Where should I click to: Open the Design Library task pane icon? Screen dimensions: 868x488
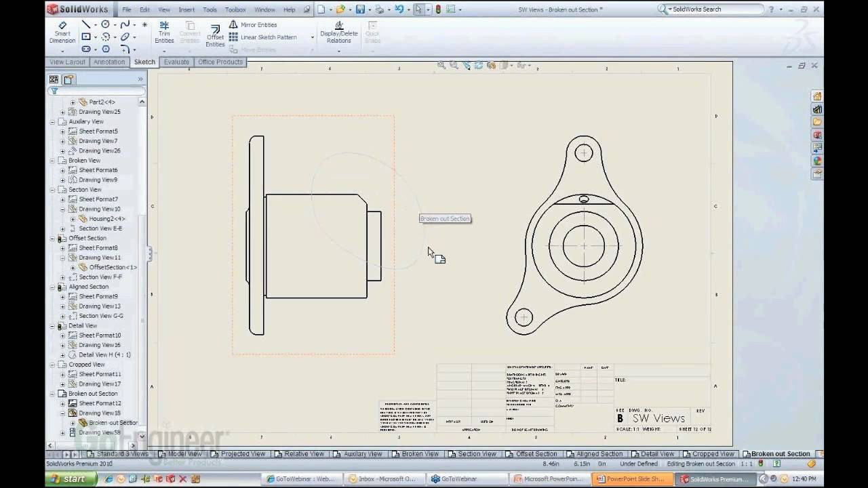[x=817, y=109]
